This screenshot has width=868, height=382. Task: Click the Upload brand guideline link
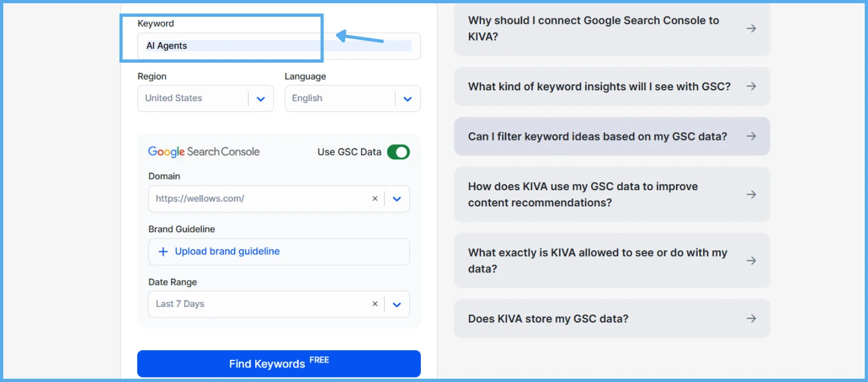click(227, 251)
